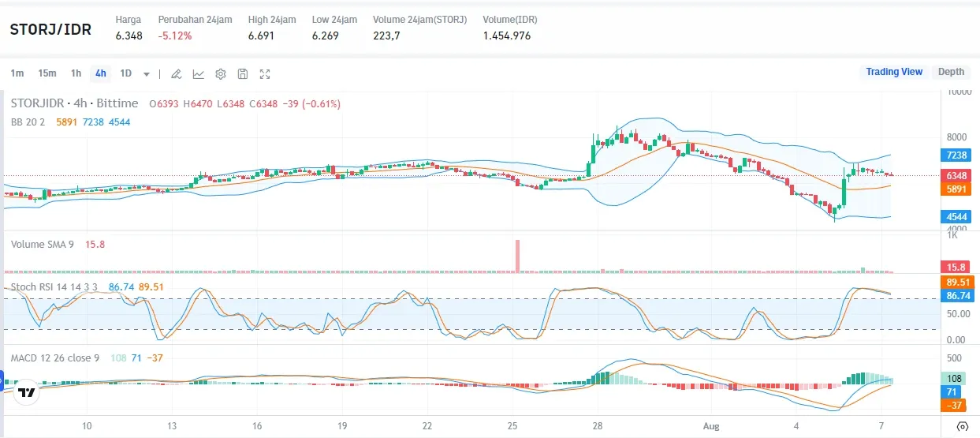Click the 86.74 Stoch RSI tag
This screenshot has height=438, width=980.
956,294
